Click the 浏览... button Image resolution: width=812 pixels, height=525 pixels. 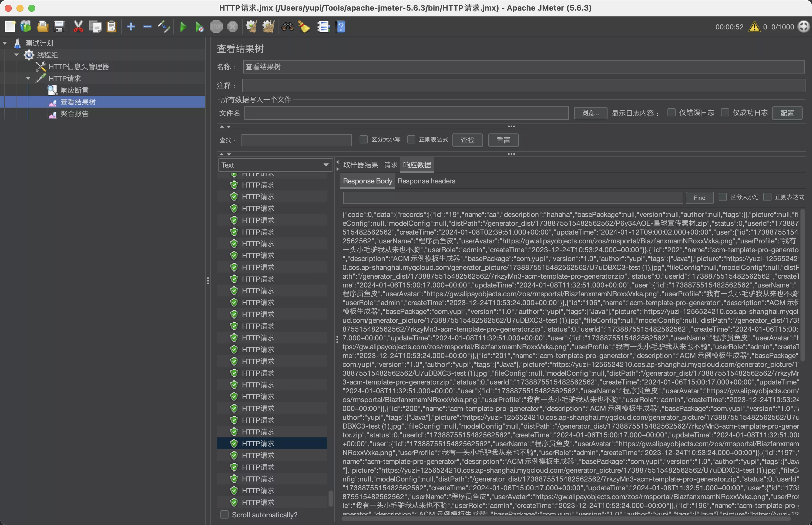590,113
